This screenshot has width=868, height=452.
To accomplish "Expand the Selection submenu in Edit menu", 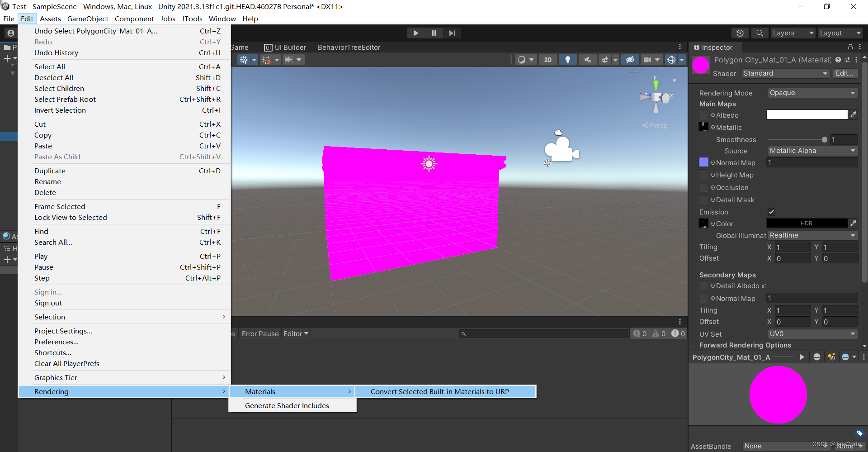I will click(124, 317).
